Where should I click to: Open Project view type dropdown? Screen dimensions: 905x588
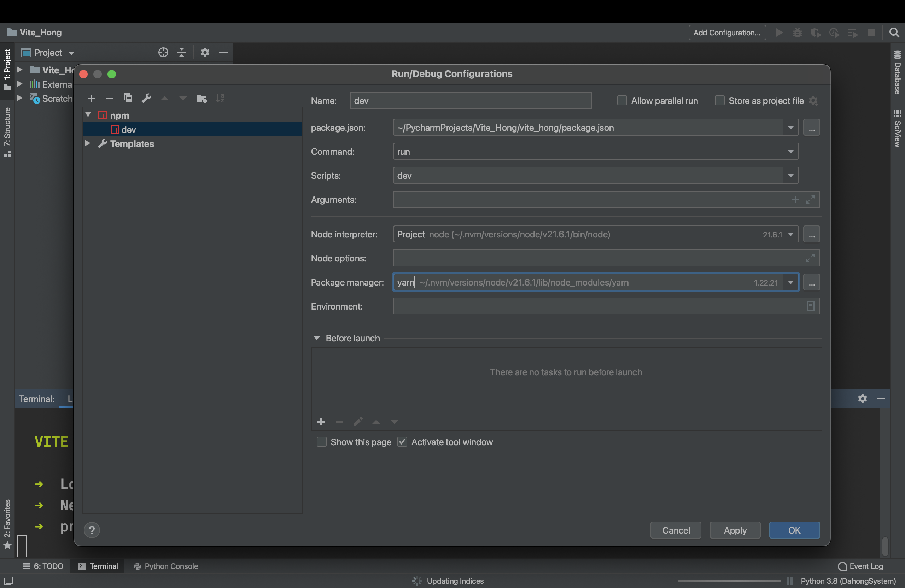pos(71,53)
